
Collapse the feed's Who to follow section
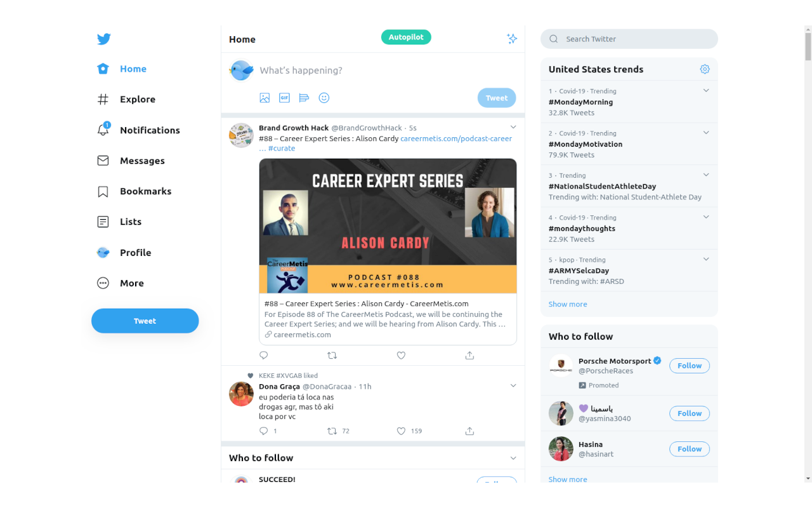[x=513, y=458]
